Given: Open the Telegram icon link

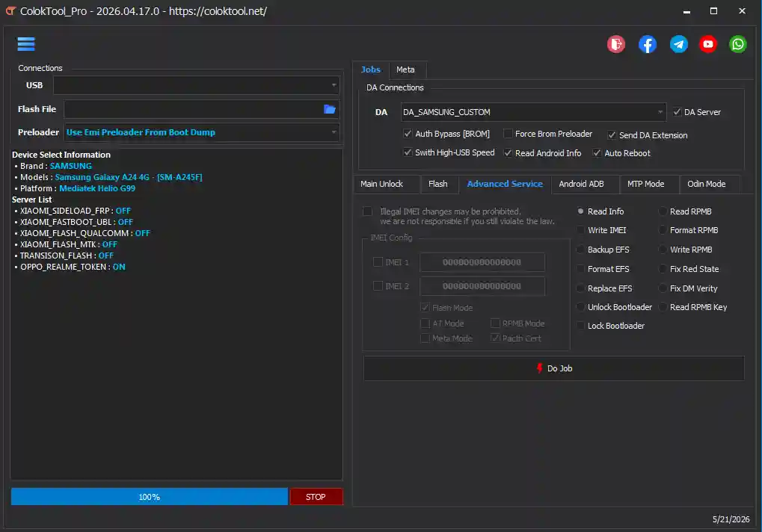Looking at the screenshot, I should 678,44.
